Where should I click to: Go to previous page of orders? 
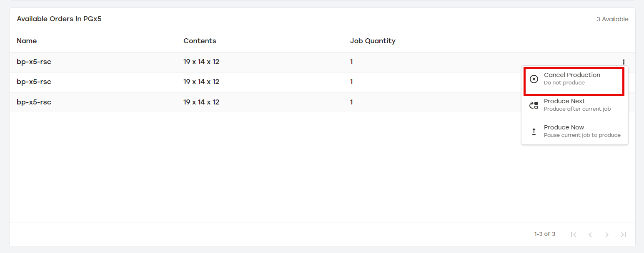590,235
